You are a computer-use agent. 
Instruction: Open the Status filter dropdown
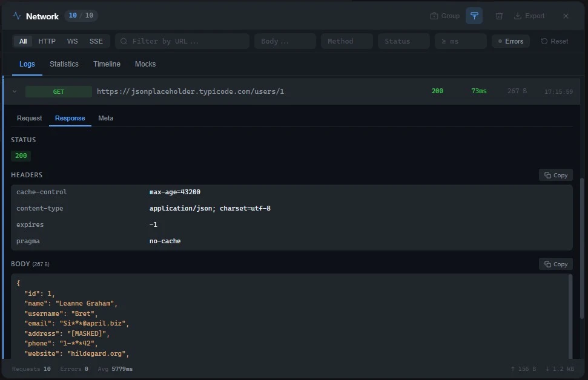coord(403,41)
